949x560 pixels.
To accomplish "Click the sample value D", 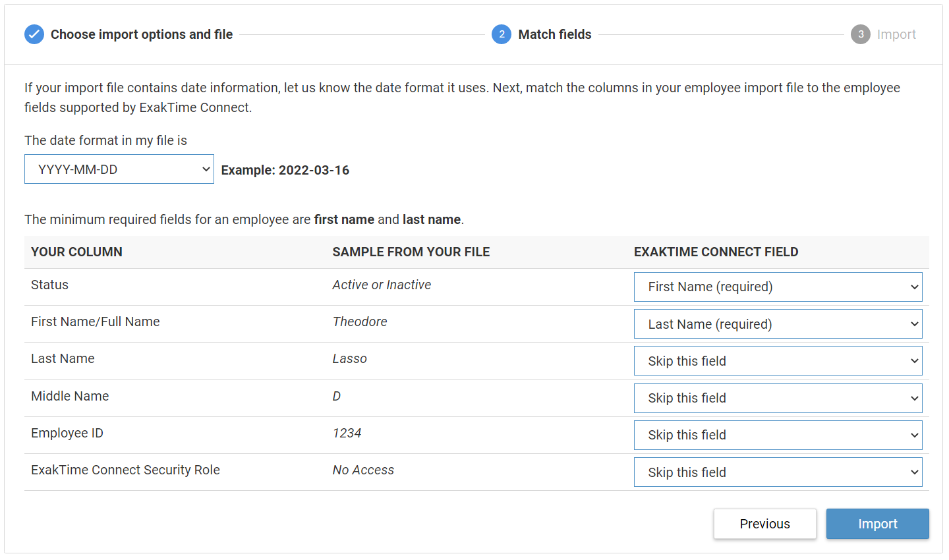I will 337,396.
